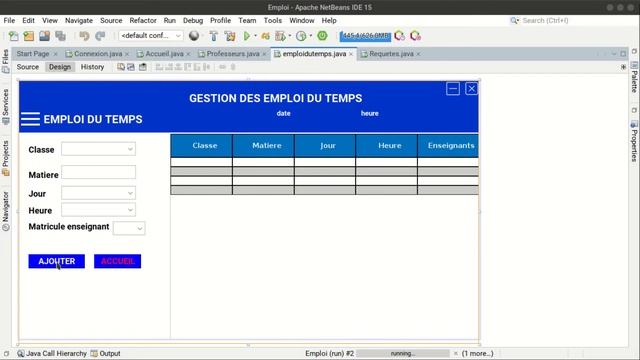Click the running progress bar
This screenshot has height=360, width=640.
402,353
